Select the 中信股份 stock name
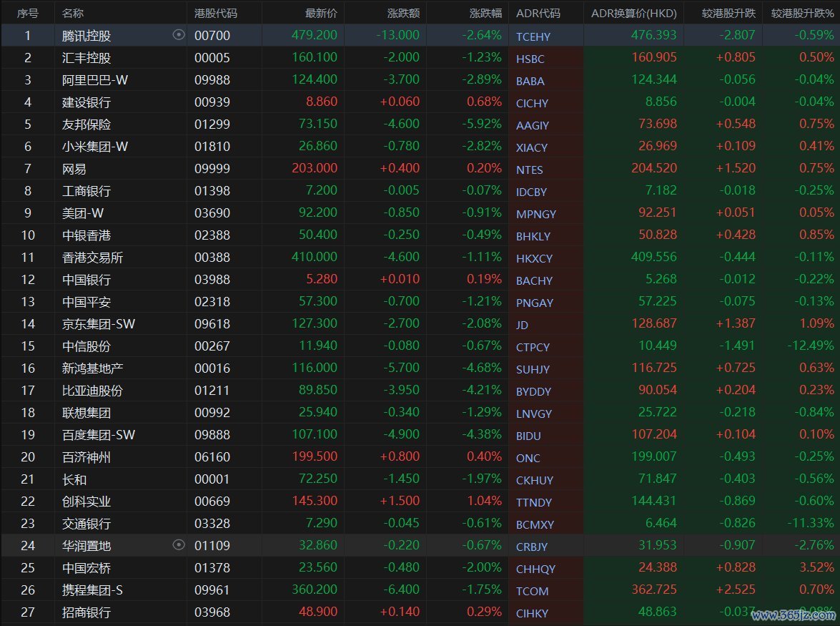The height and width of the screenshot is (626, 840). click(87, 346)
